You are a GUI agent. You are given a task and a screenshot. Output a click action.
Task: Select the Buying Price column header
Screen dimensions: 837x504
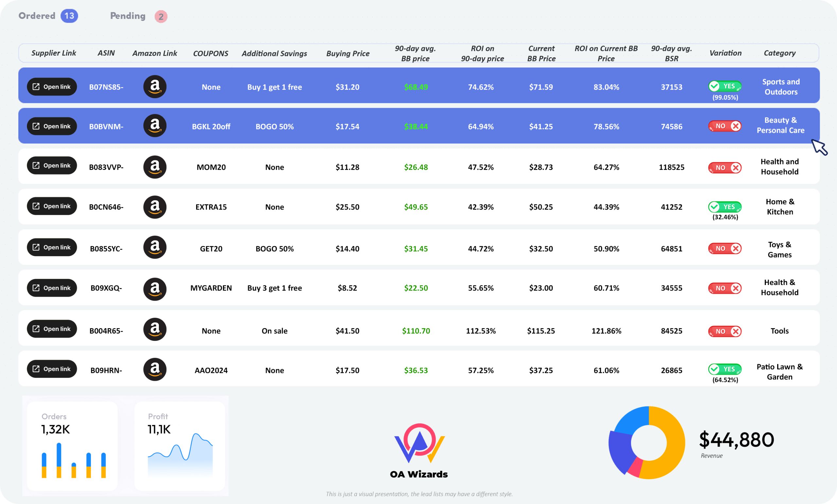(x=348, y=53)
